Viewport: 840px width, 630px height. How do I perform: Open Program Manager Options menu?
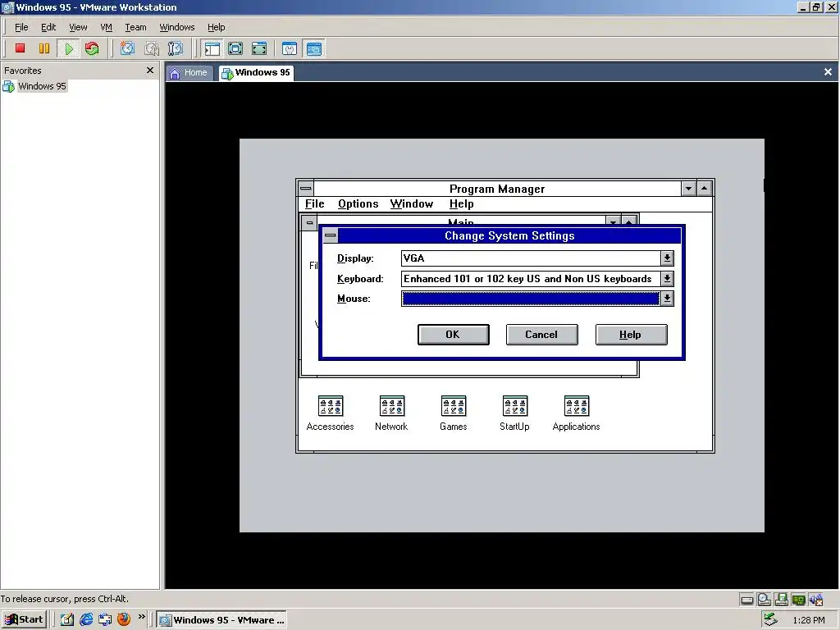(358, 203)
